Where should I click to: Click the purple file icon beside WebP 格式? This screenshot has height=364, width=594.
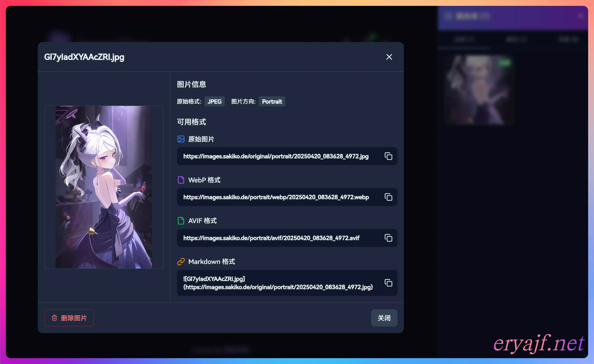point(181,180)
